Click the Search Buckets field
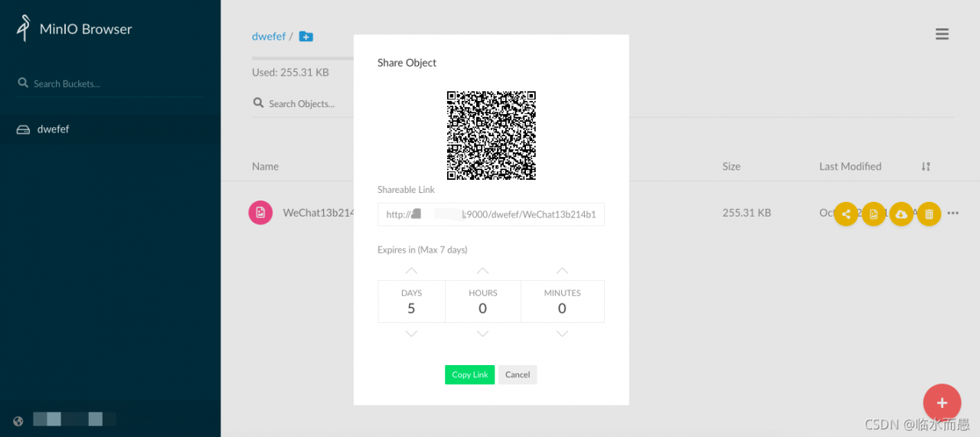The width and height of the screenshot is (980, 437). (110, 83)
